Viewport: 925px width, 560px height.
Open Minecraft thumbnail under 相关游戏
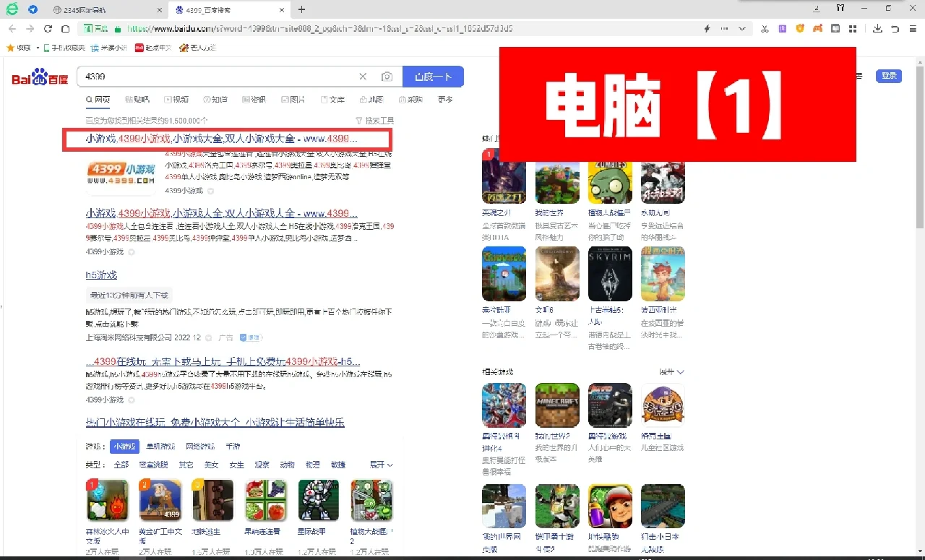pos(557,405)
